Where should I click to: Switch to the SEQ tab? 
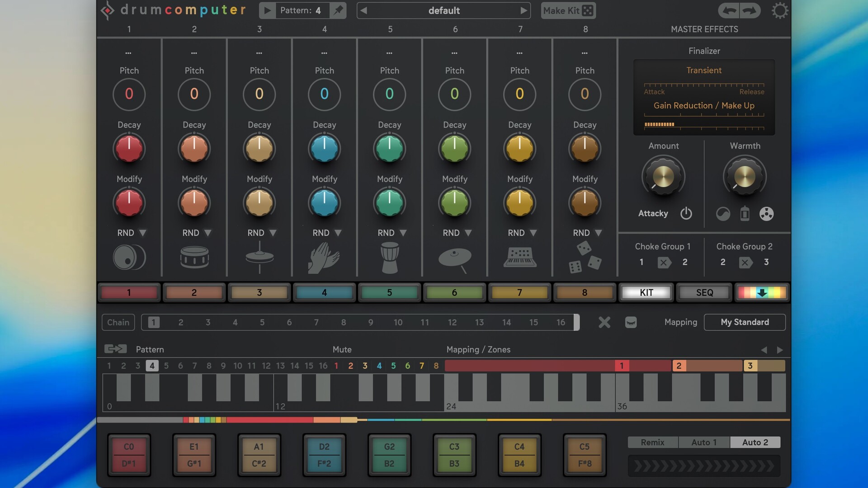[x=704, y=292]
